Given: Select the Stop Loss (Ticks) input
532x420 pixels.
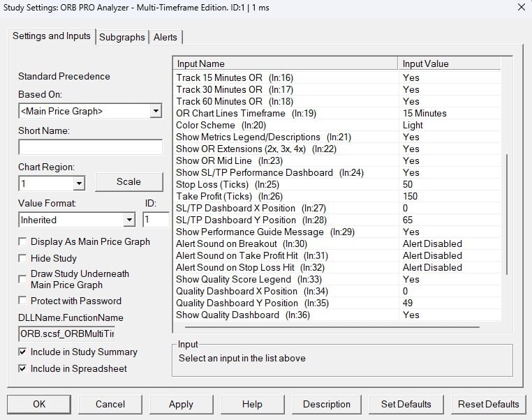Looking at the screenshot, I should 338,184.
